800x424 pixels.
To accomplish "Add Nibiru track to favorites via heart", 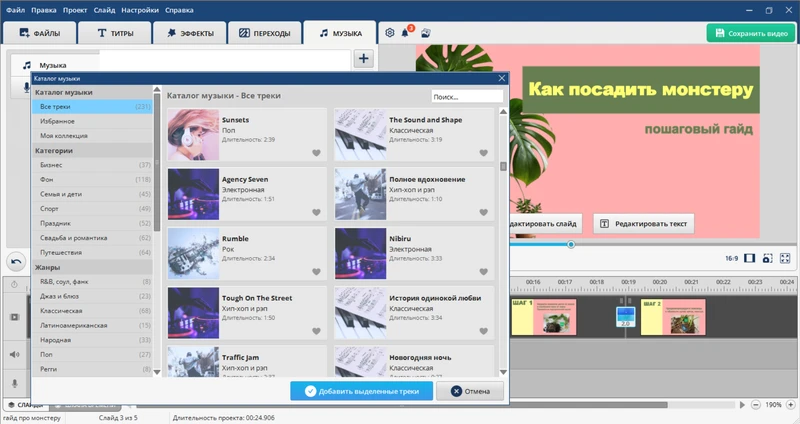I will point(484,272).
